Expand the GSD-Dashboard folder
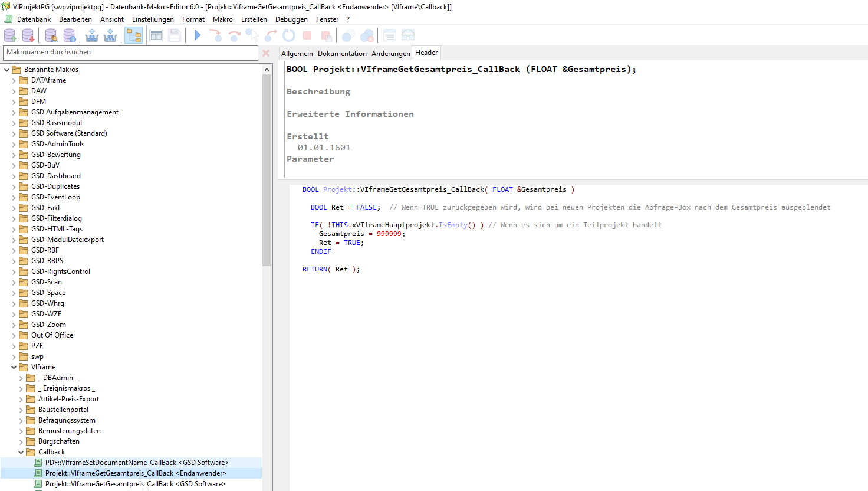Viewport: 868px width, 491px height. point(14,176)
